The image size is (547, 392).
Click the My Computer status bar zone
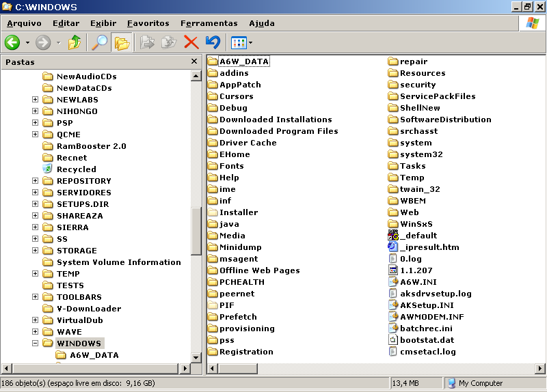pyautogui.click(x=494, y=383)
